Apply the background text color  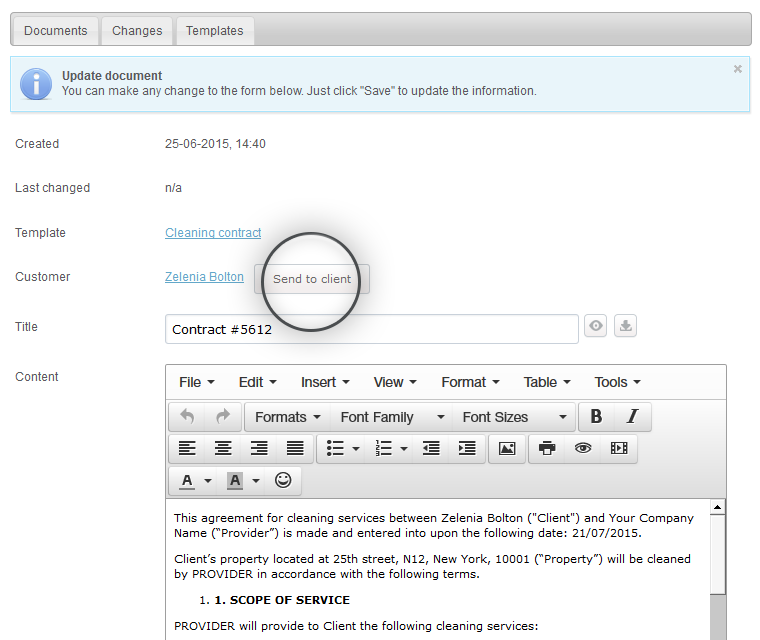(x=235, y=481)
